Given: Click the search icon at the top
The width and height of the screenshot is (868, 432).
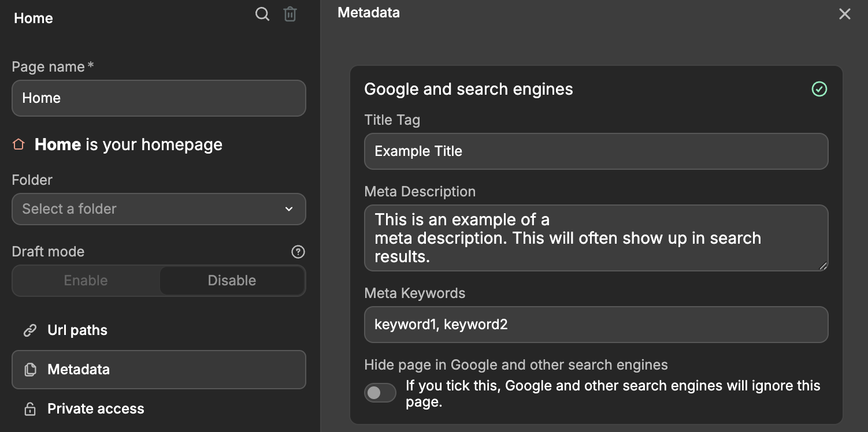Looking at the screenshot, I should coord(262,14).
